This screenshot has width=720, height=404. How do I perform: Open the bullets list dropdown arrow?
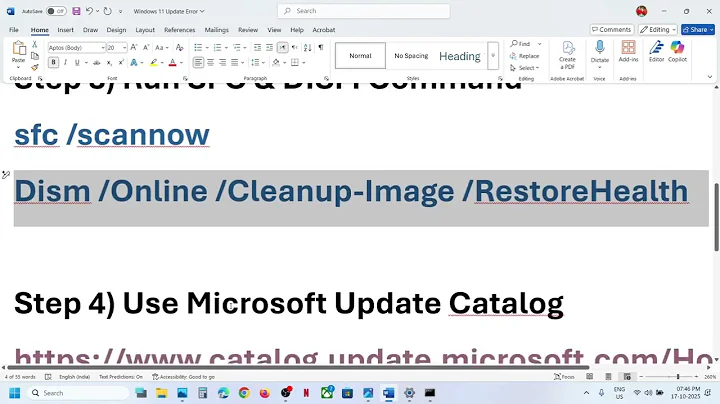pos(207,47)
